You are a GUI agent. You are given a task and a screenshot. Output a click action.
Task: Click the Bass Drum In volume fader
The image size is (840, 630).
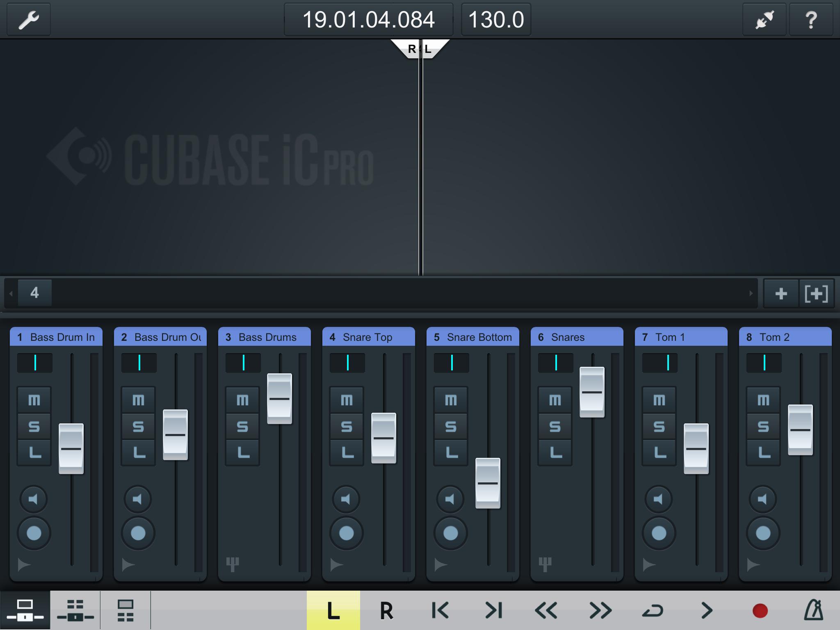[x=71, y=449]
